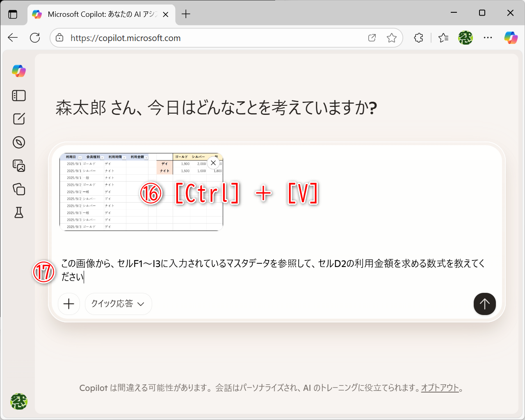Open the chat history panel icon
The height and width of the screenshot is (420, 525).
19,96
